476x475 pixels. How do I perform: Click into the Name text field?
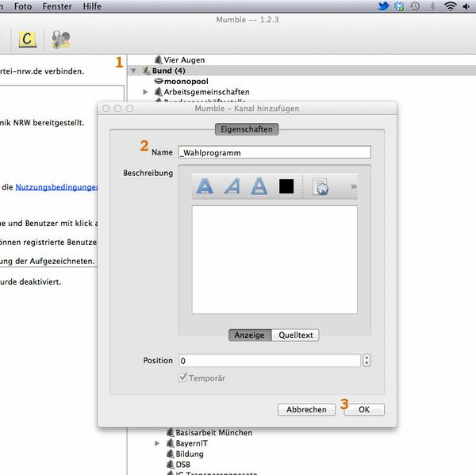274,152
